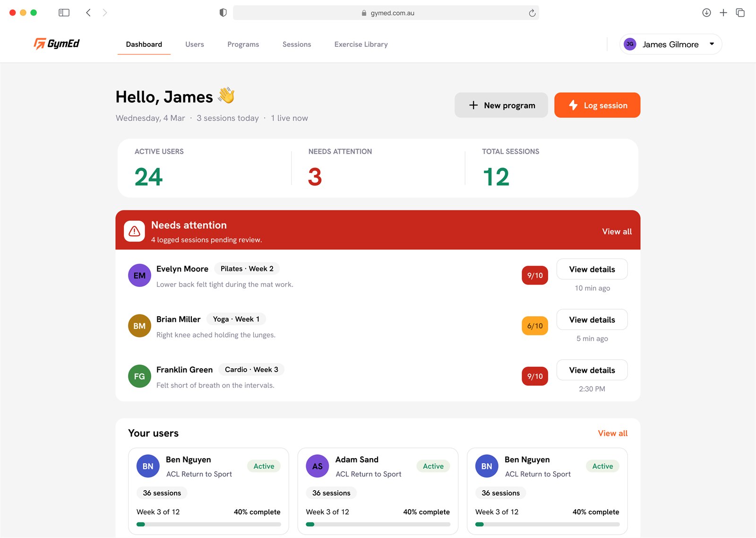This screenshot has height=538, width=756.
Task: Open browser downloads icon
Action: tap(706, 13)
